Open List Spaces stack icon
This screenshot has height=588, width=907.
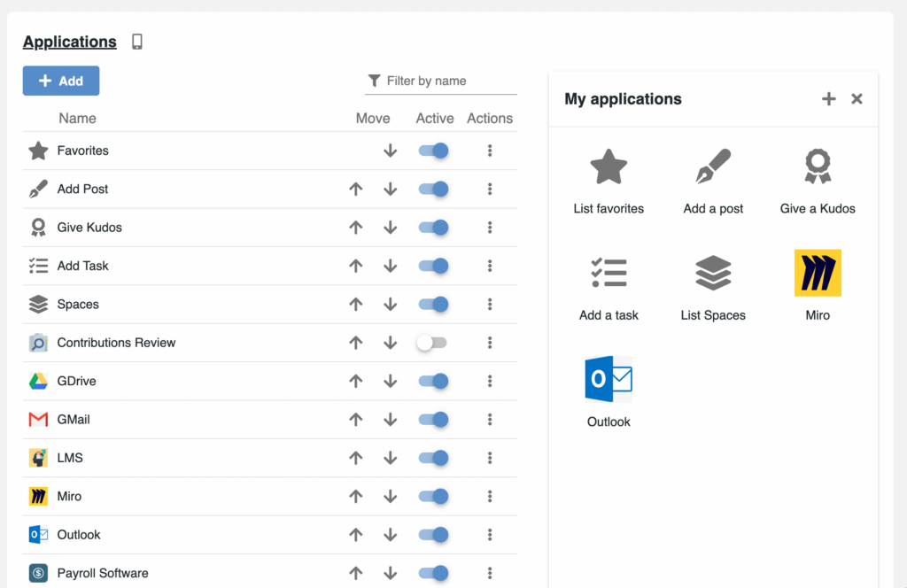pyautogui.click(x=713, y=274)
